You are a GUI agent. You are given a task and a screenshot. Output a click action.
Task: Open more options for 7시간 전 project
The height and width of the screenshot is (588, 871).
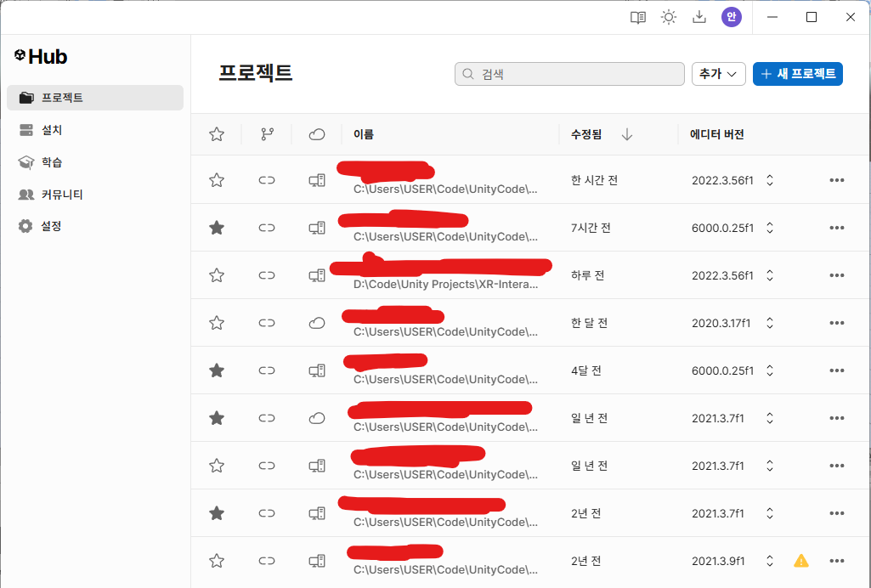(836, 228)
